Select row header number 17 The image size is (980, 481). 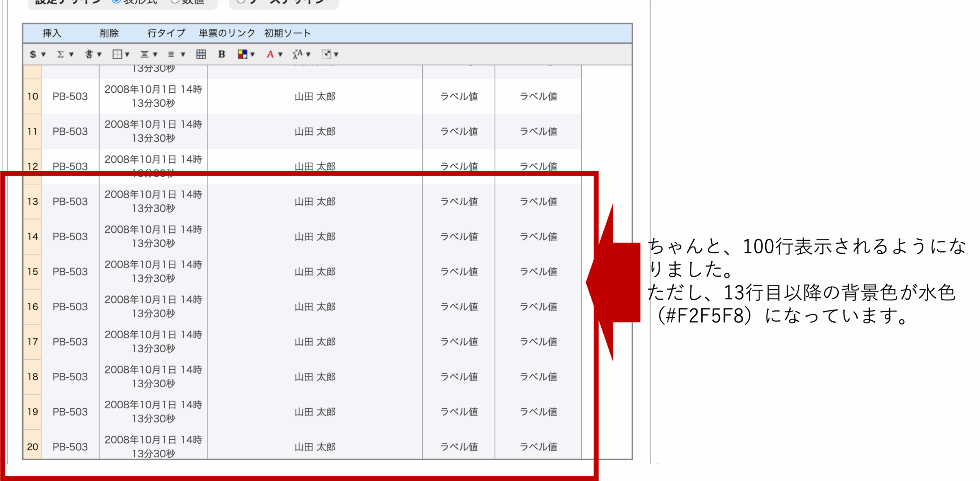[33, 342]
